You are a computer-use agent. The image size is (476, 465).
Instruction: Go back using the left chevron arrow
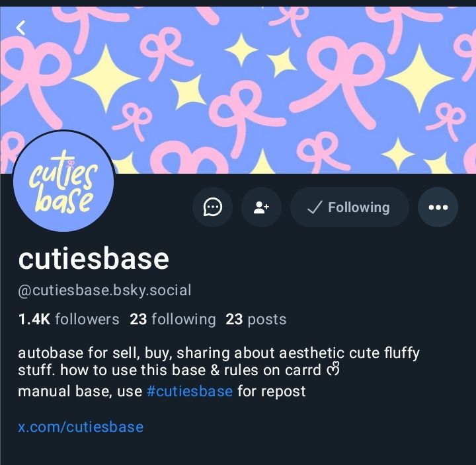coord(20,28)
